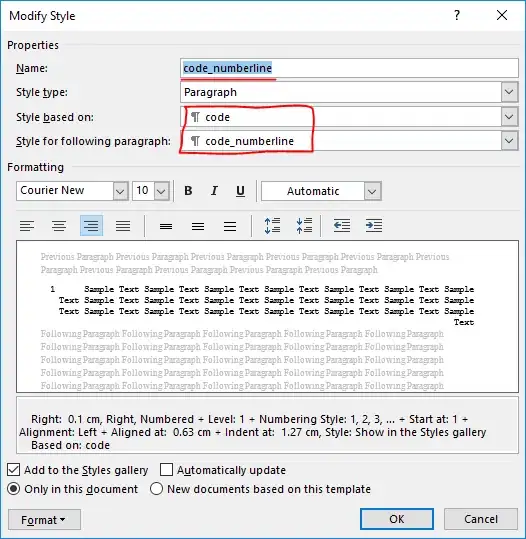This screenshot has width=526, height=539.
Task: Toggle Bold formatting button
Action: click(188, 191)
